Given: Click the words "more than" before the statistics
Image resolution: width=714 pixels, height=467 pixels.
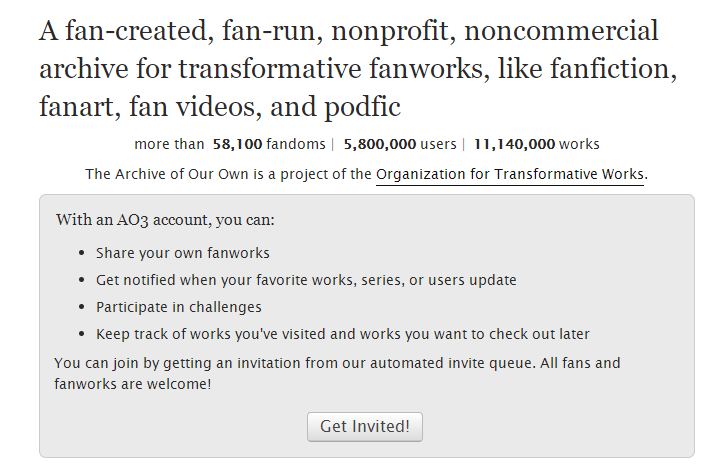Looking at the screenshot, I should click(165, 144).
